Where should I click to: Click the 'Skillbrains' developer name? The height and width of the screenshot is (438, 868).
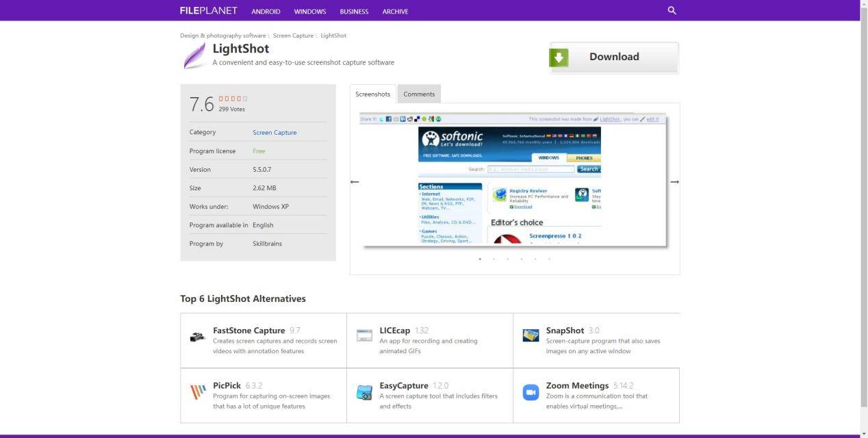267,244
